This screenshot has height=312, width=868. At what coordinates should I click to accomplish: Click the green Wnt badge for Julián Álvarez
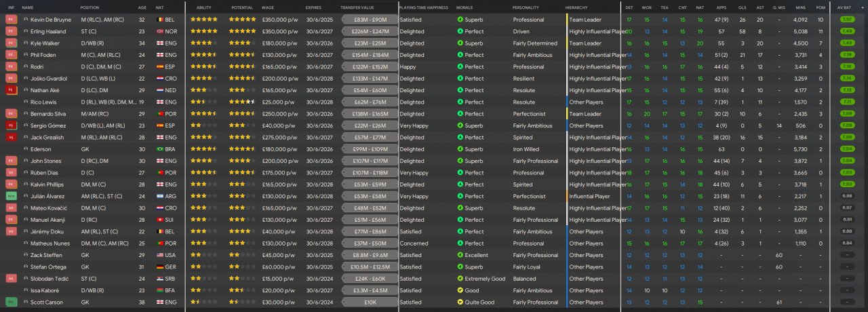pos(11,196)
